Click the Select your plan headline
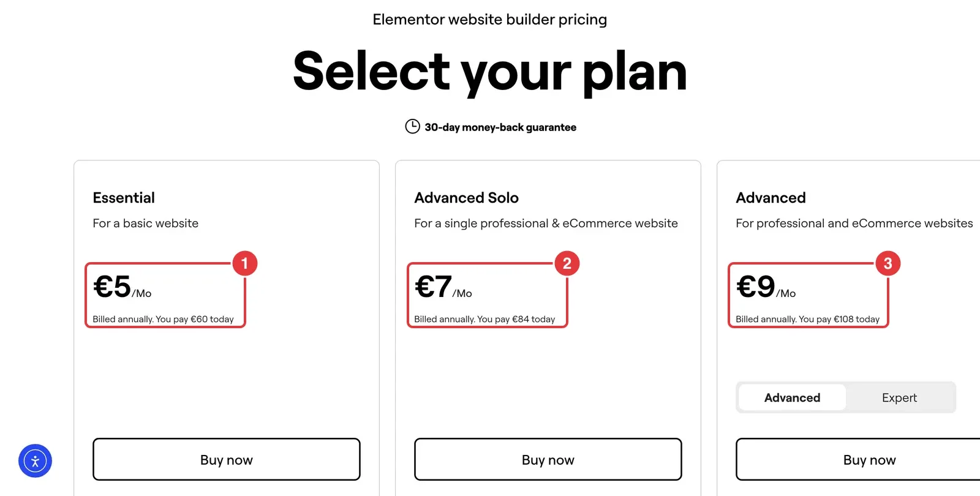The image size is (980, 496). [490, 72]
